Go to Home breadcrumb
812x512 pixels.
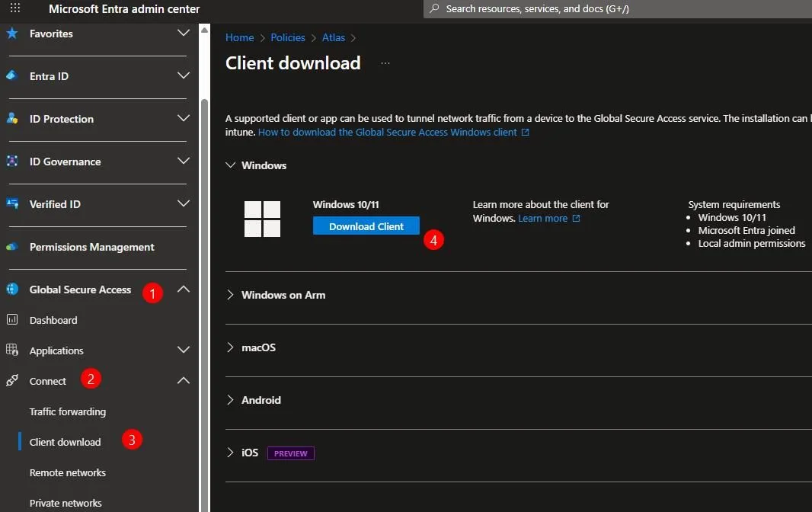click(240, 38)
